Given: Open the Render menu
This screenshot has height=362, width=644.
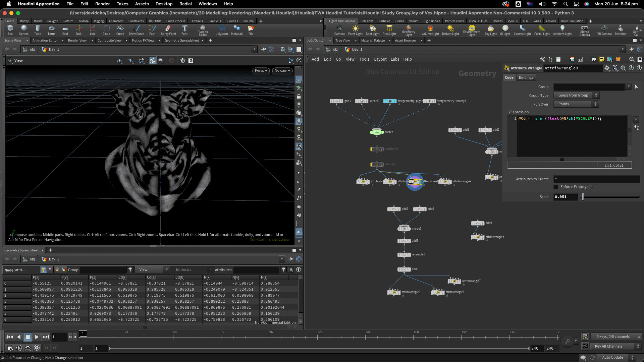Looking at the screenshot, I should pyautogui.click(x=102, y=4).
